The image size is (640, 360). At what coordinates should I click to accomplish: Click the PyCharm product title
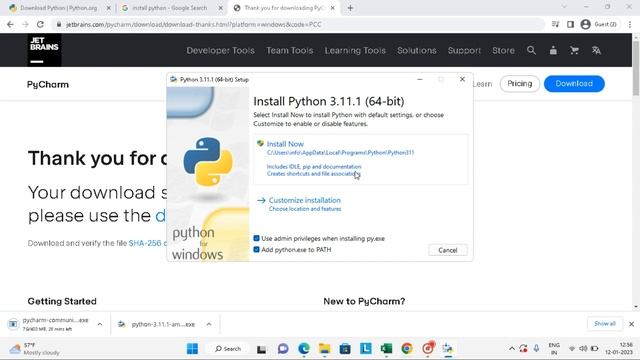(x=48, y=84)
